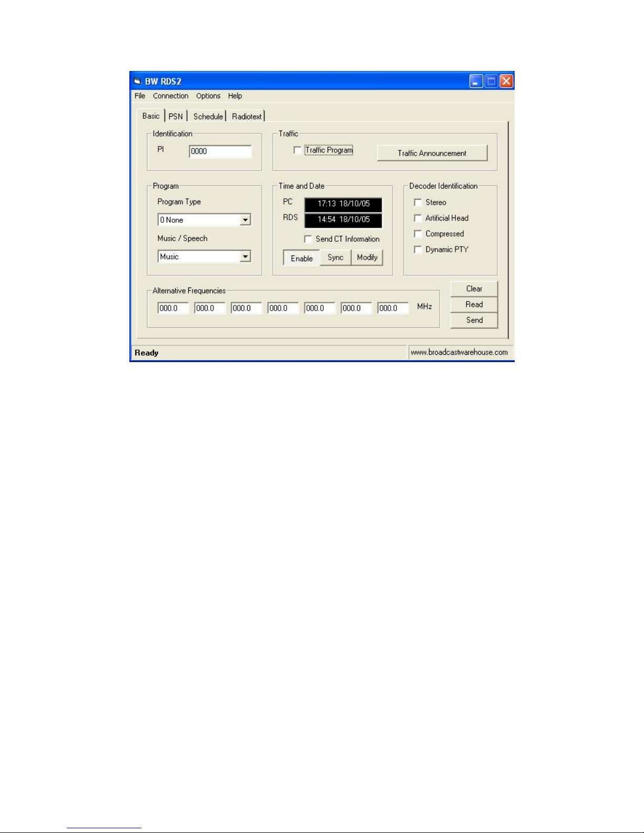Image resolution: width=644 pixels, height=833 pixels.
Task: Click the PC time display 17:13 18/10/05
Action: (x=343, y=204)
